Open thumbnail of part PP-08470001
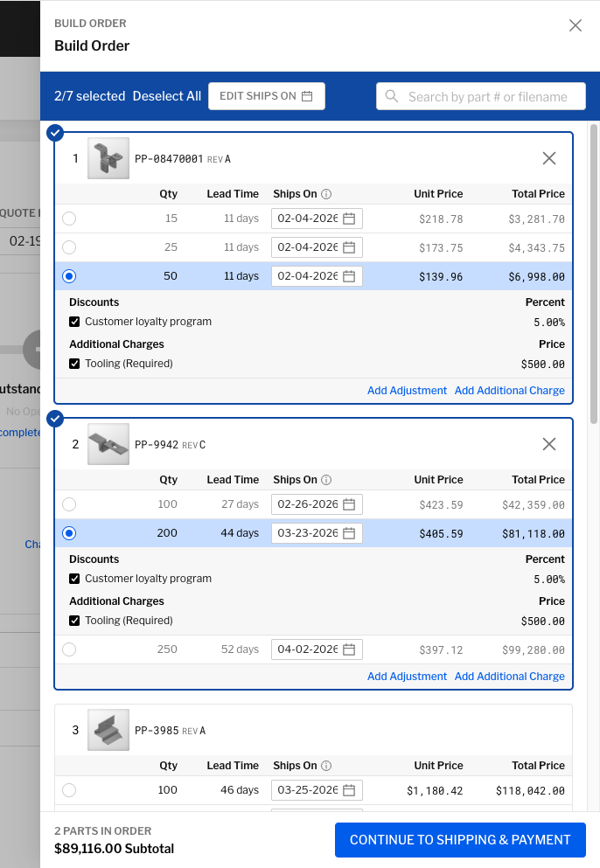This screenshot has height=868, width=600. (108, 158)
